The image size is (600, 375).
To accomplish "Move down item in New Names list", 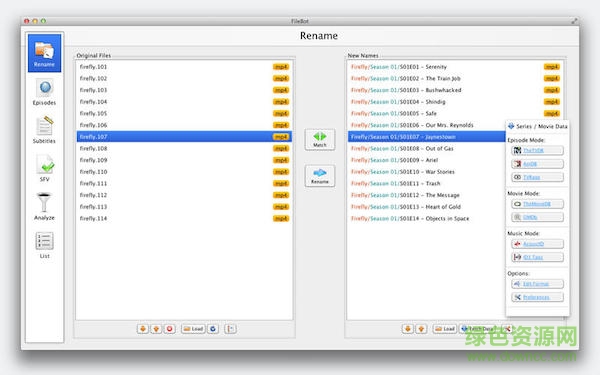I will [x=408, y=329].
